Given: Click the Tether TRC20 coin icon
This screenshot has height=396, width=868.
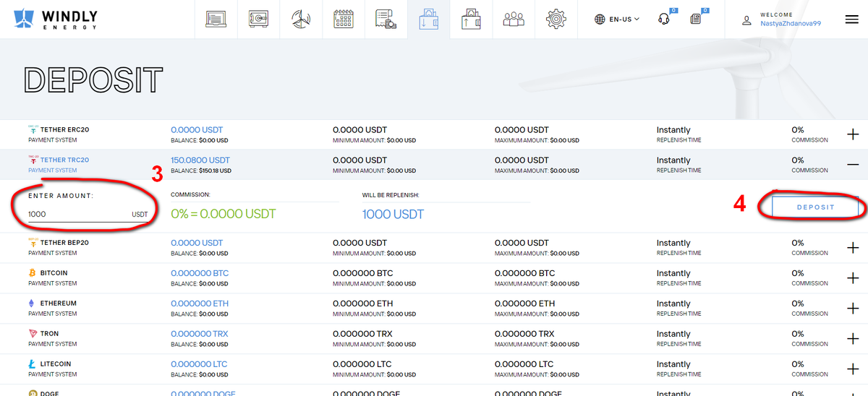Looking at the screenshot, I should 33,160.
